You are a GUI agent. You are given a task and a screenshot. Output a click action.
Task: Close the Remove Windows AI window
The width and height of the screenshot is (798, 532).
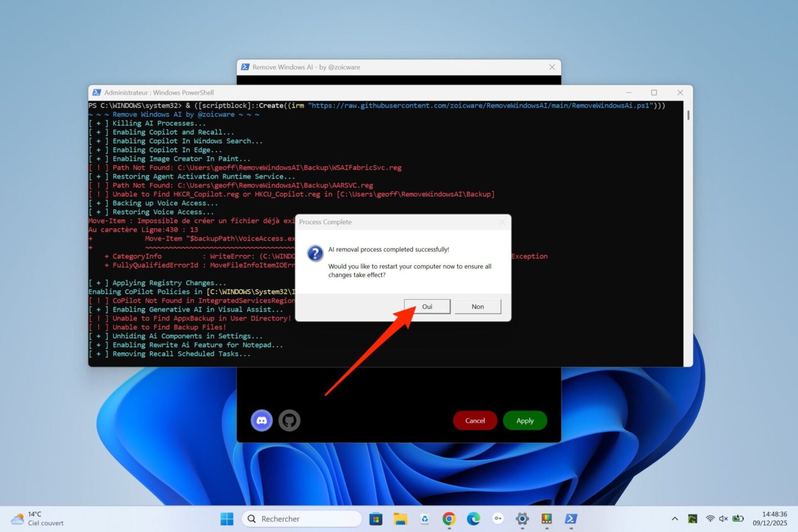pyautogui.click(x=552, y=67)
